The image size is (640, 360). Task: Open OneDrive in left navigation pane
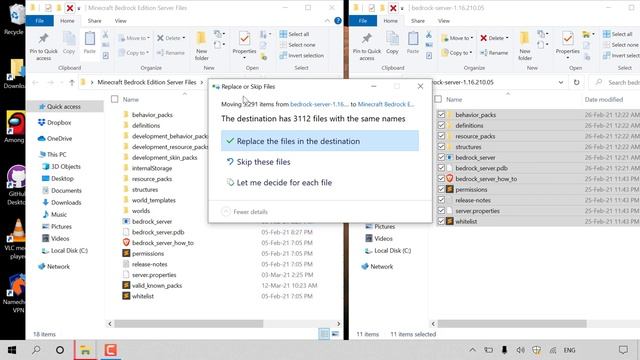[x=54, y=138]
